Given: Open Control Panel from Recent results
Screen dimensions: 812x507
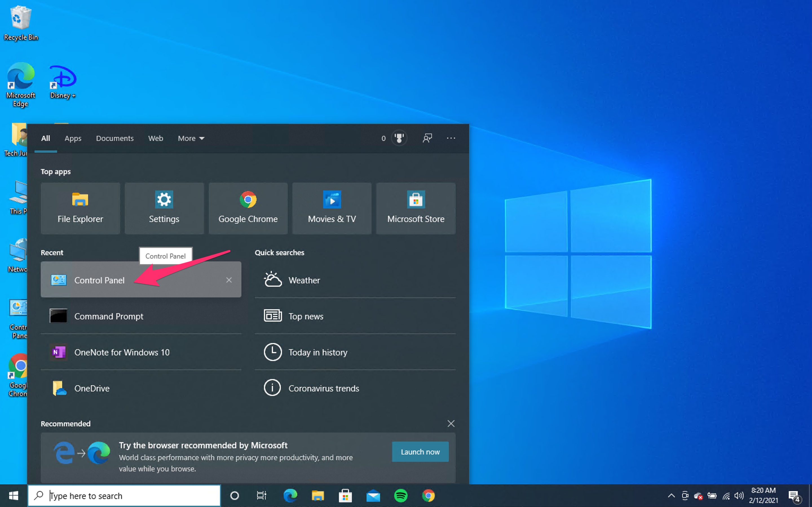Looking at the screenshot, I should (99, 280).
